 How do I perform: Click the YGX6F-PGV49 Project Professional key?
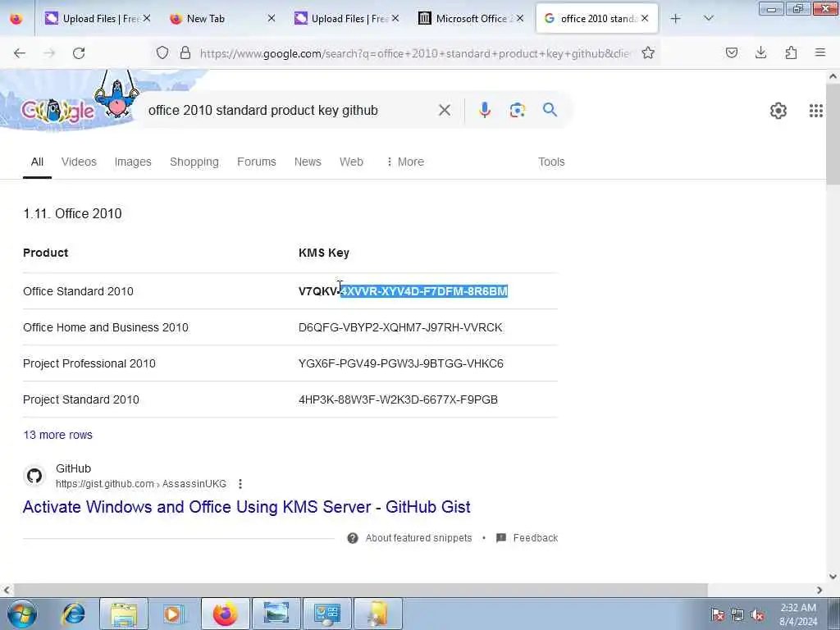[400, 363]
